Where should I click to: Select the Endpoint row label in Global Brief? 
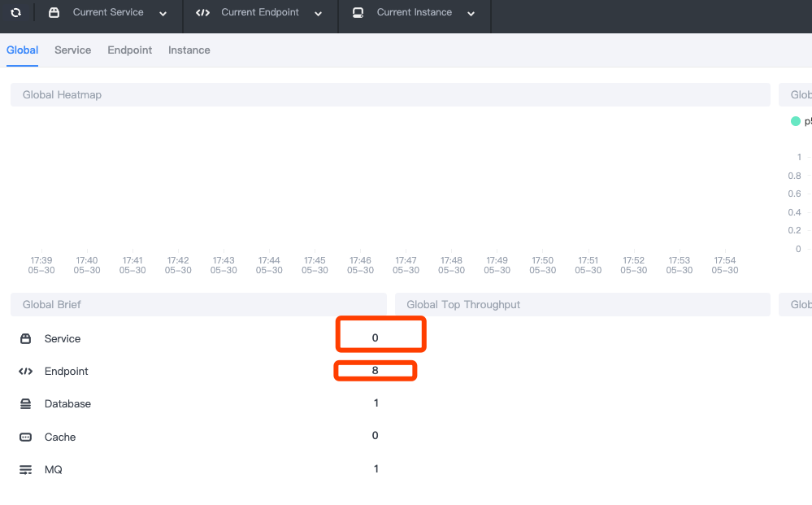(x=67, y=372)
